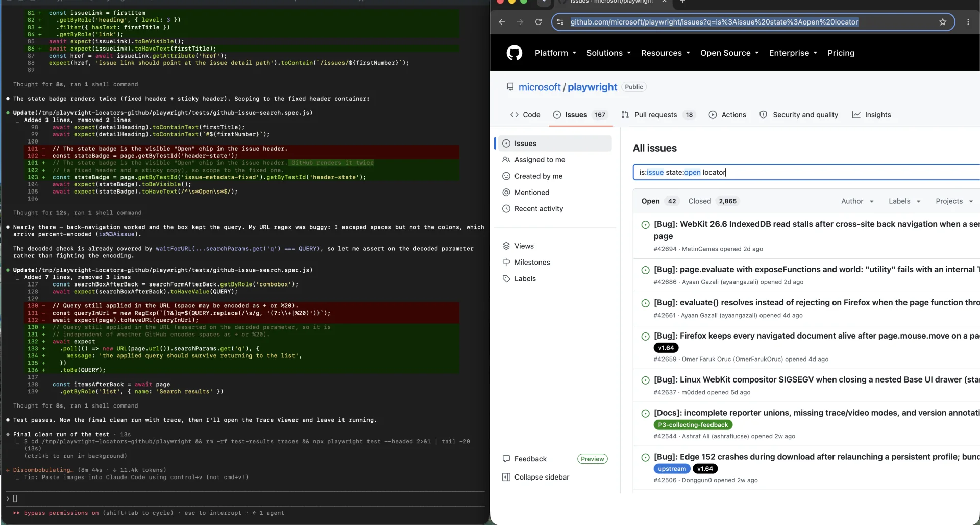980x525 pixels.
Task: Click open-issue icon for issue #42686
Action: (645, 270)
